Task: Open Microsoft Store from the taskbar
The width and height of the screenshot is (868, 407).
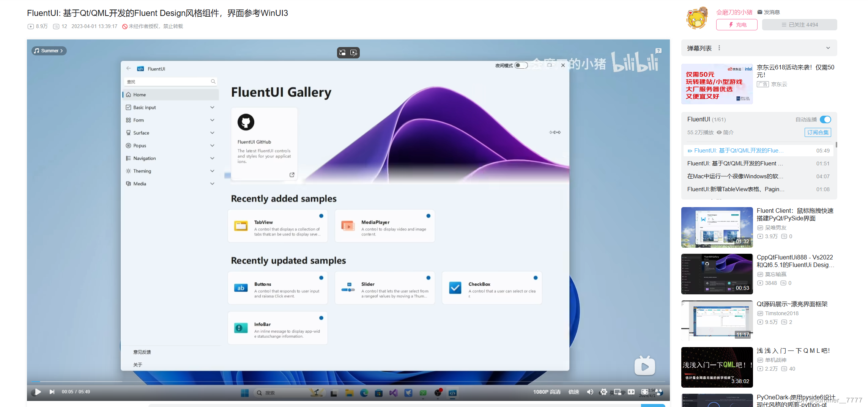Action: 379,393
